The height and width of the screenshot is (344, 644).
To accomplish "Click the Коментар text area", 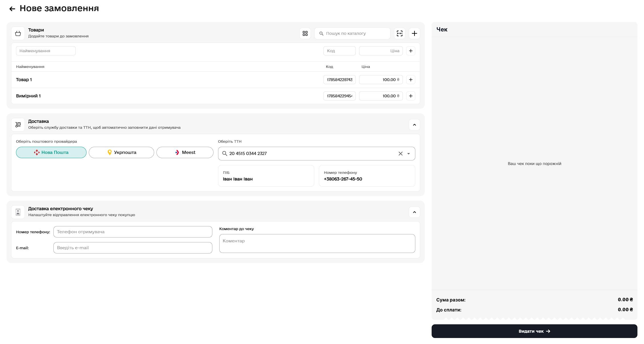I will pyautogui.click(x=317, y=244).
